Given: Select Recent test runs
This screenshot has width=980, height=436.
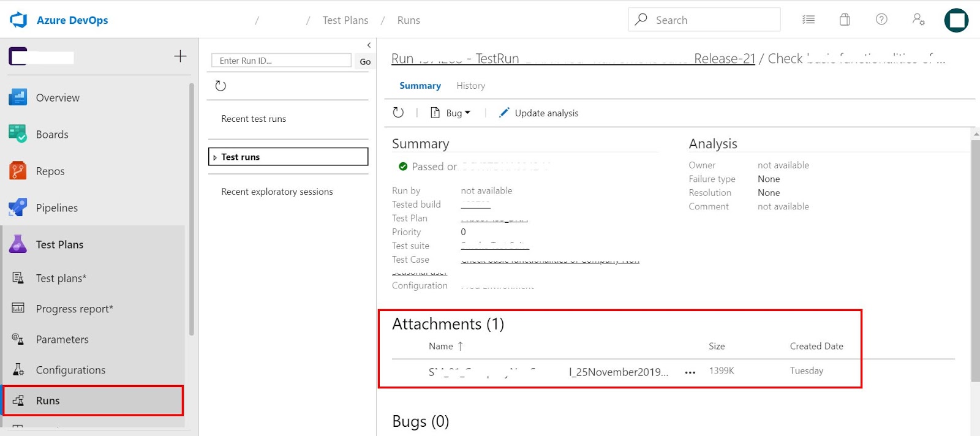Looking at the screenshot, I should (x=254, y=119).
